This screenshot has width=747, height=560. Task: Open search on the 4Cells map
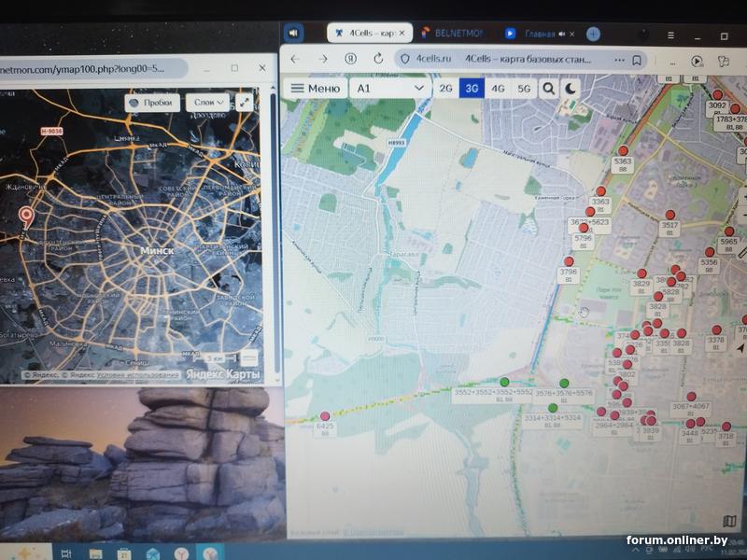point(549,89)
